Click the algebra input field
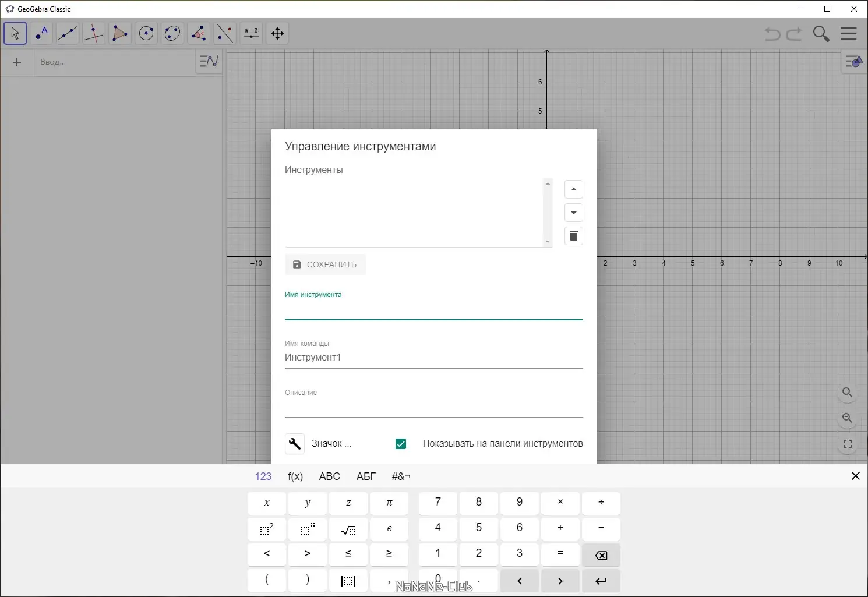The width and height of the screenshot is (868, 597). (x=115, y=62)
